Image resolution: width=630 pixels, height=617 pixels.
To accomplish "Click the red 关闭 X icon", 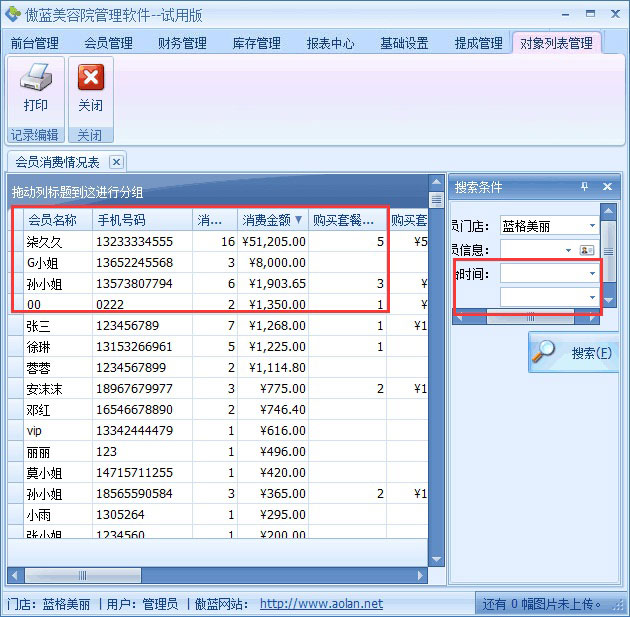I will [x=91, y=79].
